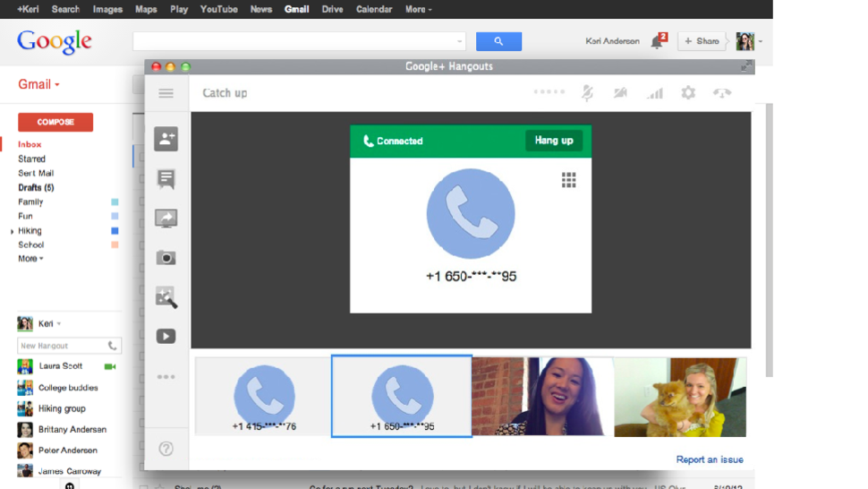
Task: Open Sent Mail folder
Action: [36, 174]
